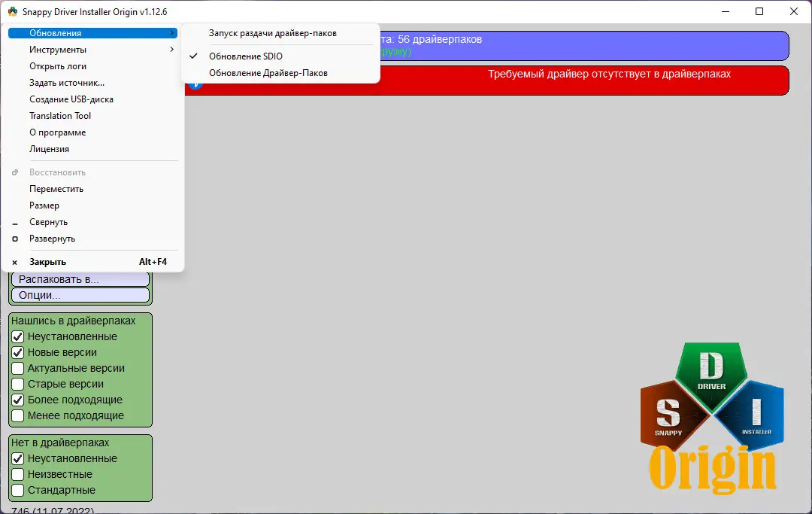Expand the Инструменты submenu arrow
The width and height of the screenshot is (812, 514).
coord(173,49)
